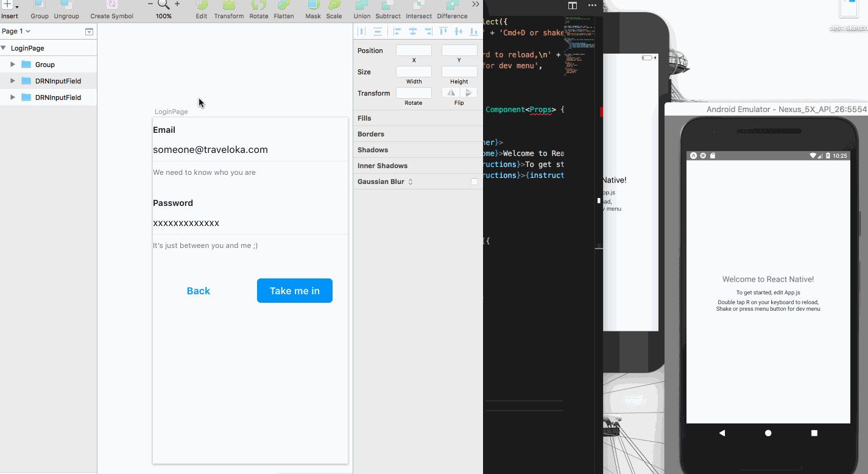The height and width of the screenshot is (474, 868).
Task: Tap the Android emulator home button
Action: tap(768, 433)
